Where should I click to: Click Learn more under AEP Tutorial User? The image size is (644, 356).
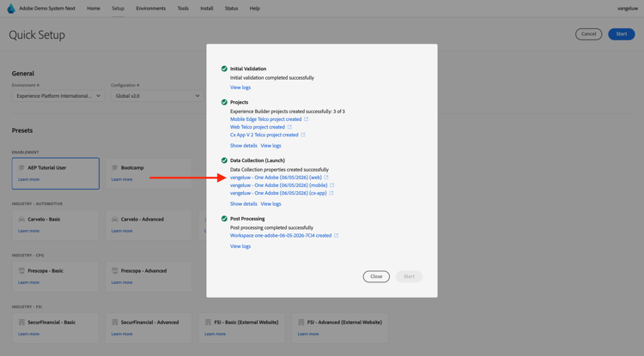point(28,179)
